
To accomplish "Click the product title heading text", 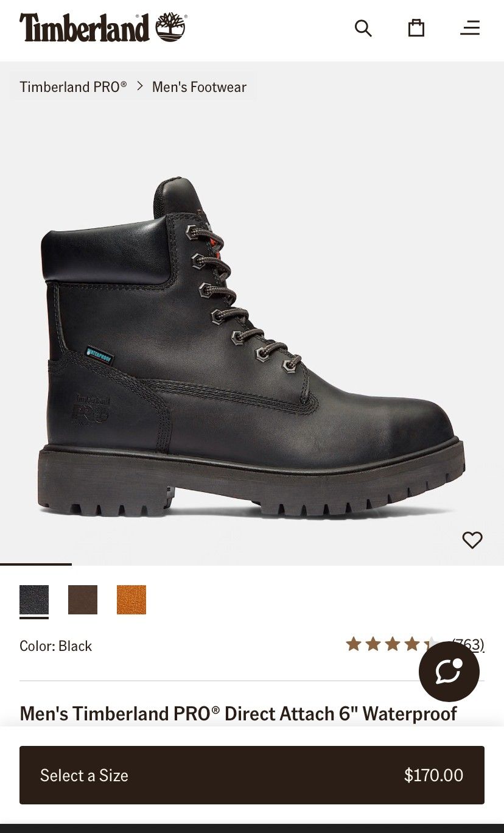I will tap(238, 714).
